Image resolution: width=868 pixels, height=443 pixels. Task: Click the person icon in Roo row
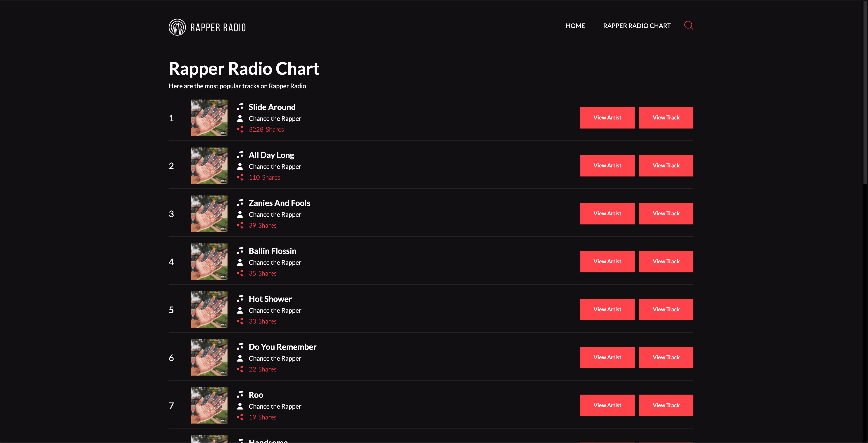(x=240, y=406)
